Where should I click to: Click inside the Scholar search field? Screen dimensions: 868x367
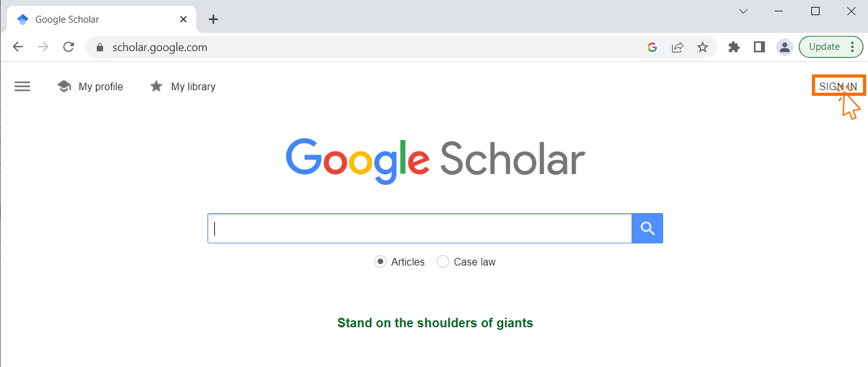(419, 228)
